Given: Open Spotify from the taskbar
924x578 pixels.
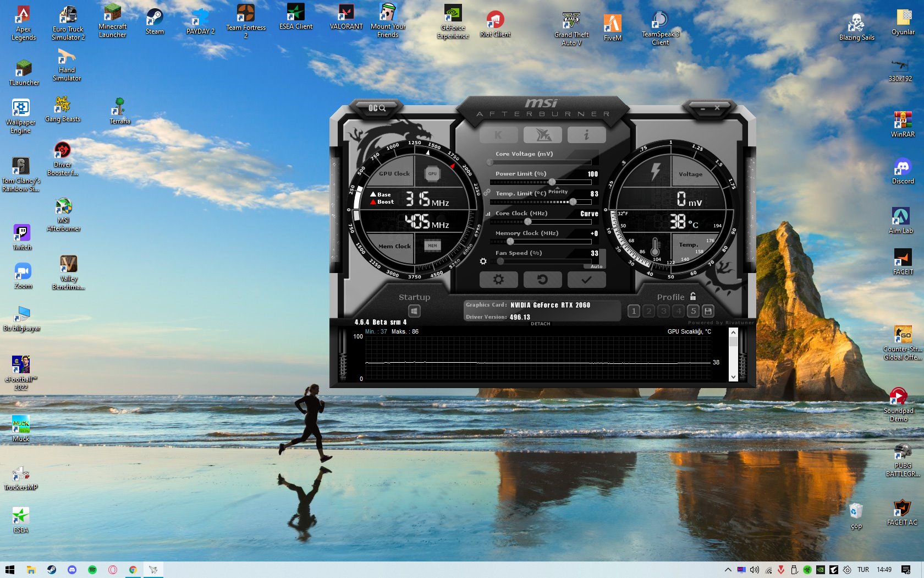Looking at the screenshot, I should (92, 570).
